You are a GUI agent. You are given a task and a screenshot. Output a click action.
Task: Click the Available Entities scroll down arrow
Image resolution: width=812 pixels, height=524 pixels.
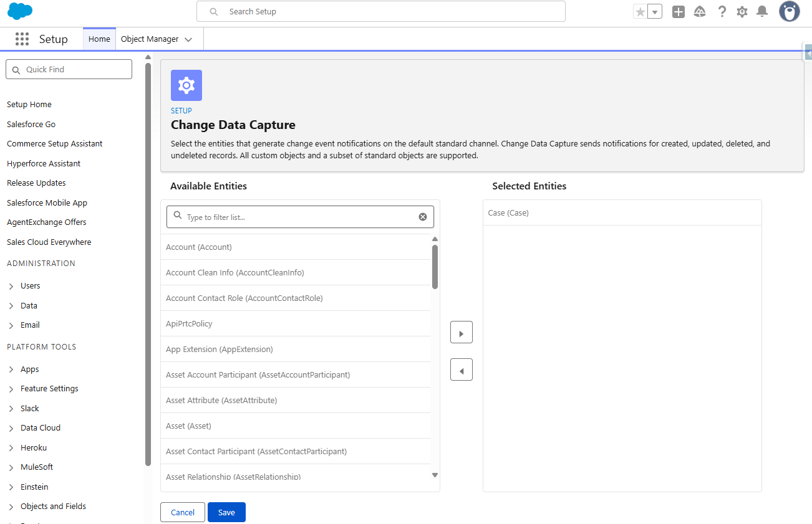point(435,475)
